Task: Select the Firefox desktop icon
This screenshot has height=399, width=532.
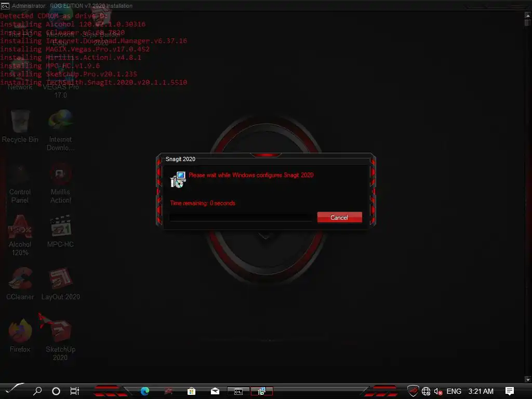Action: [20, 336]
